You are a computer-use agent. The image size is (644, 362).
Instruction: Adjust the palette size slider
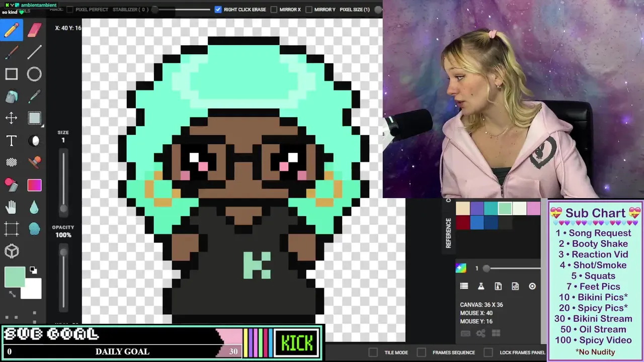[512, 268]
